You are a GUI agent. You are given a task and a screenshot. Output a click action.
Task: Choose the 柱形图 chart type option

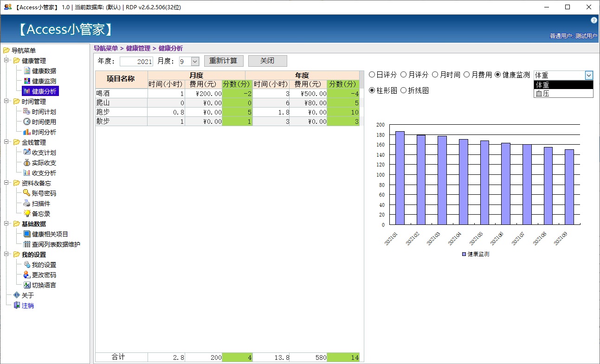coord(372,90)
